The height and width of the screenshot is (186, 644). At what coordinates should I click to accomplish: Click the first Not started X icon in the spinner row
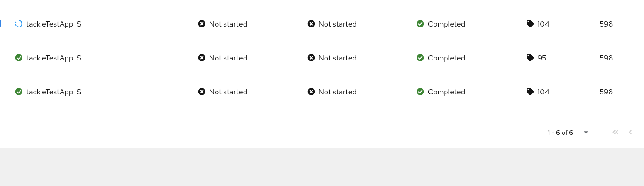pos(202,24)
